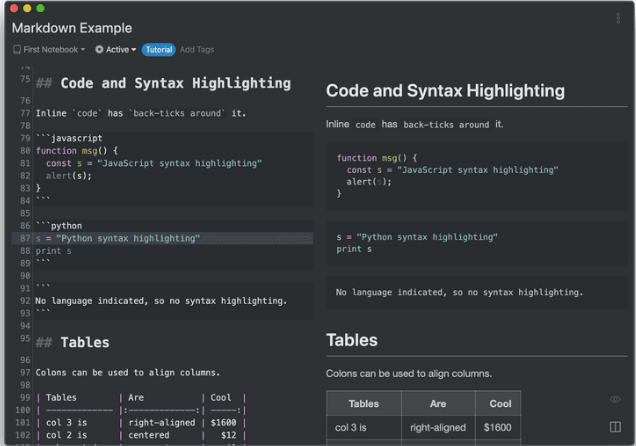
Task: Minimize window with yellow button
Action: (x=27, y=8)
